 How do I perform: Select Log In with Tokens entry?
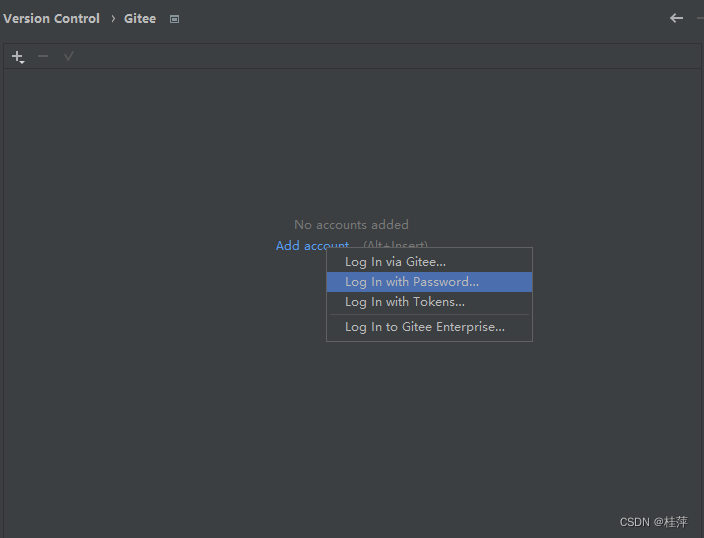[x=429, y=302]
